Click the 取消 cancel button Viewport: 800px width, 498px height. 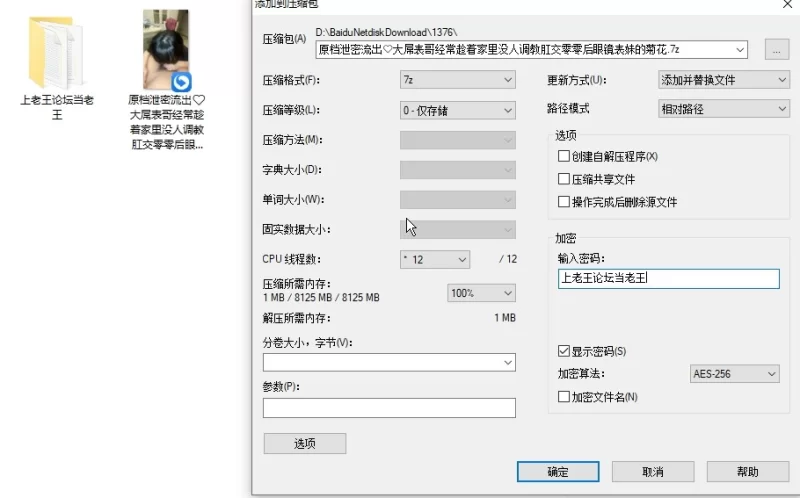pos(653,471)
